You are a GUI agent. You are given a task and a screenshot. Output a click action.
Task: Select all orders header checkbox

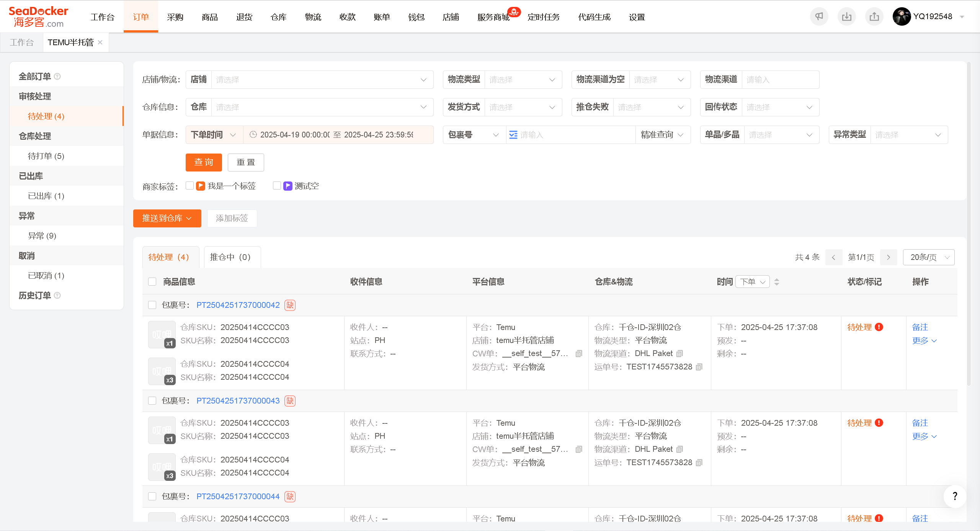click(152, 282)
